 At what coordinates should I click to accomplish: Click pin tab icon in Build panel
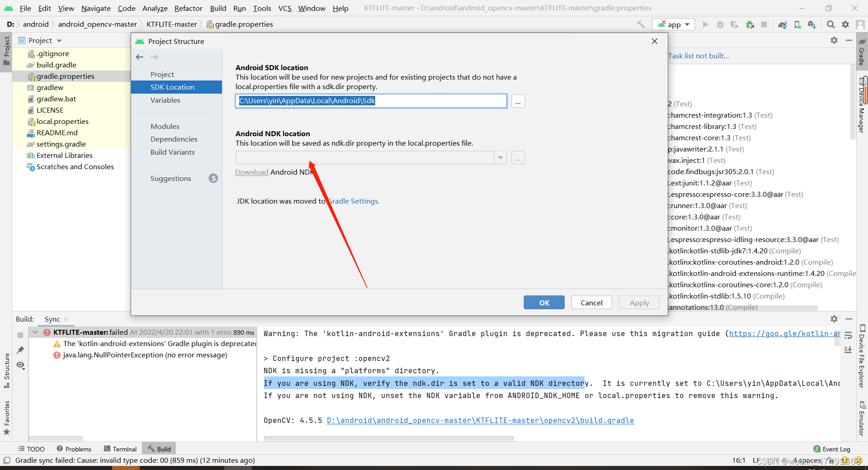click(x=20, y=350)
